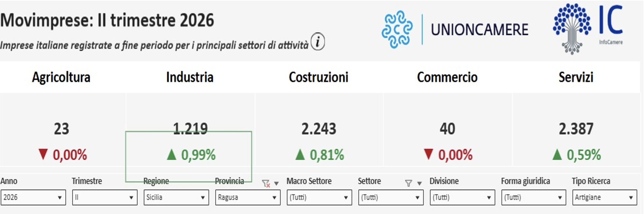The image size is (644, 214).
Task: Click the Commercio value 40
Action: tap(447, 129)
